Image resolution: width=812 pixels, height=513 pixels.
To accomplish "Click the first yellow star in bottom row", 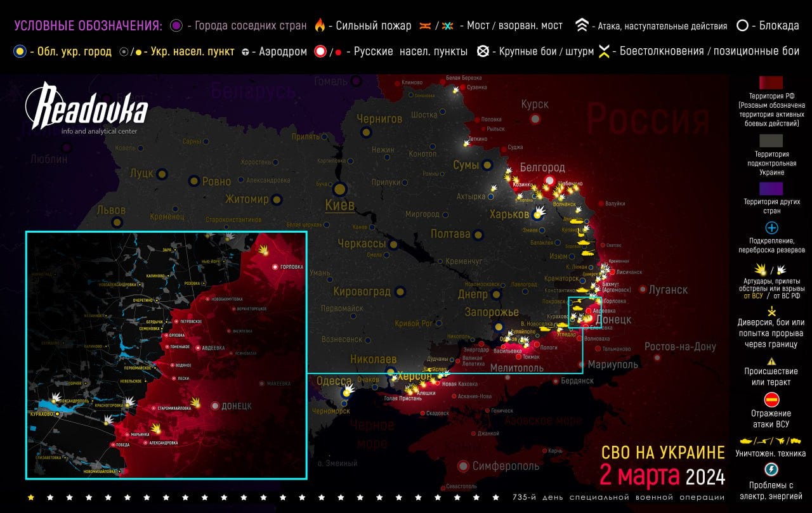I will pos(31,497).
